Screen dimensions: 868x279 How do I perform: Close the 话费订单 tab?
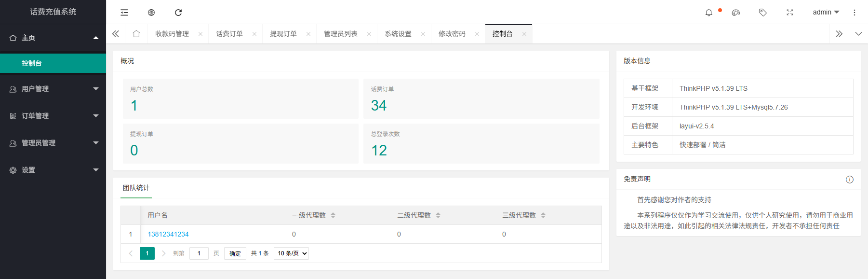coord(254,34)
